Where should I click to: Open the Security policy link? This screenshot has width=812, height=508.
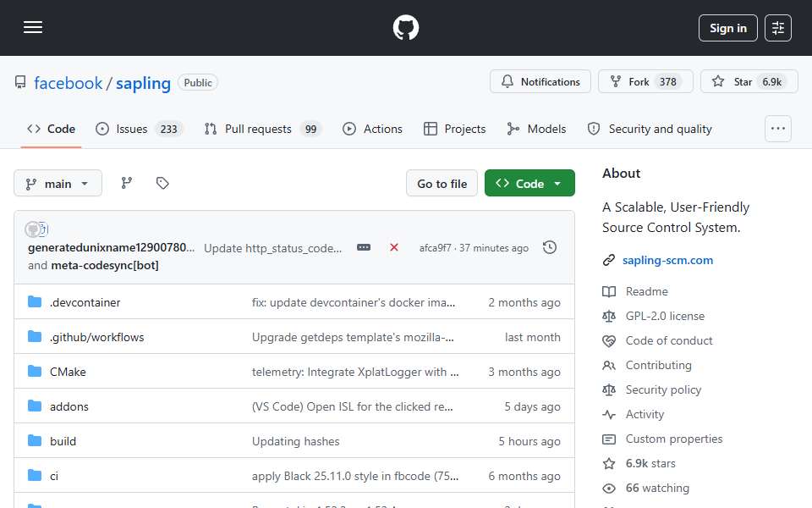click(663, 389)
